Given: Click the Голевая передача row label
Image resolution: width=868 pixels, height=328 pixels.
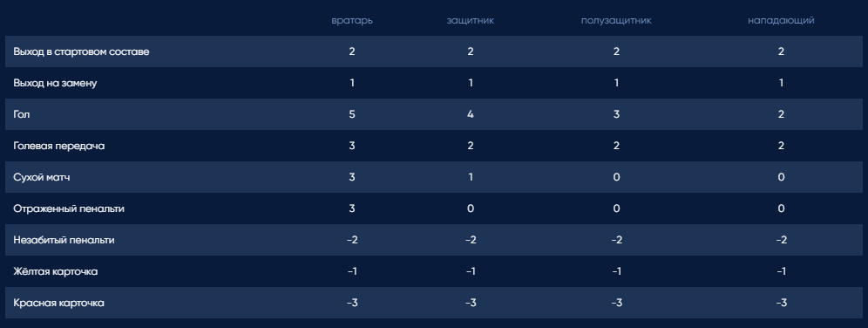Looking at the screenshot, I should click(x=59, y=146).
